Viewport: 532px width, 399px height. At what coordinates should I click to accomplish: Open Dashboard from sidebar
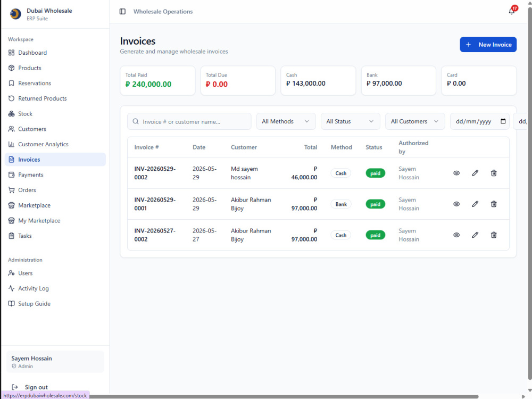[x=55, y=53]
